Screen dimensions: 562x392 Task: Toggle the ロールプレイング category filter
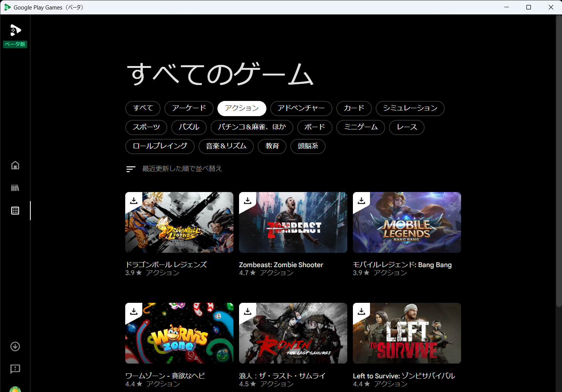pyautogui.click(x=160, y=146)
